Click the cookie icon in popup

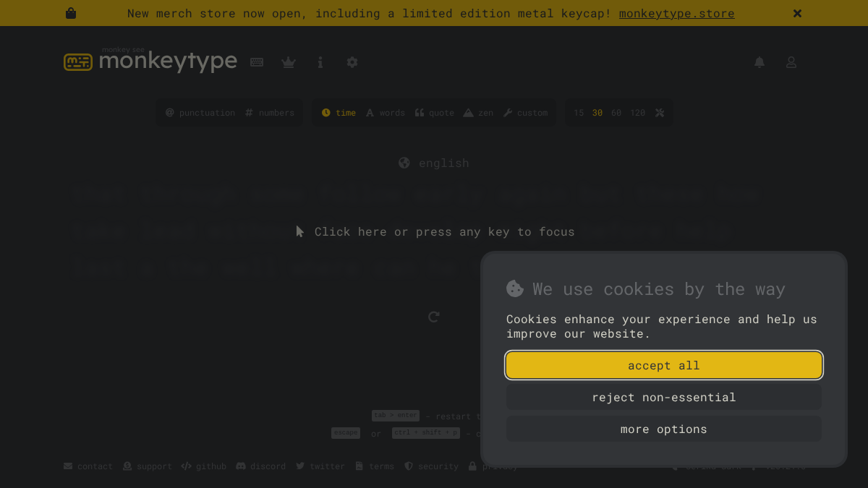[515, 288]
